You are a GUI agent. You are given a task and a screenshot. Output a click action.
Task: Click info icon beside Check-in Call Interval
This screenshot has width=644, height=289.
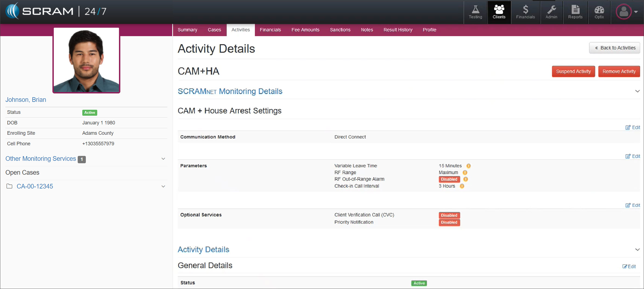(462, 186)
